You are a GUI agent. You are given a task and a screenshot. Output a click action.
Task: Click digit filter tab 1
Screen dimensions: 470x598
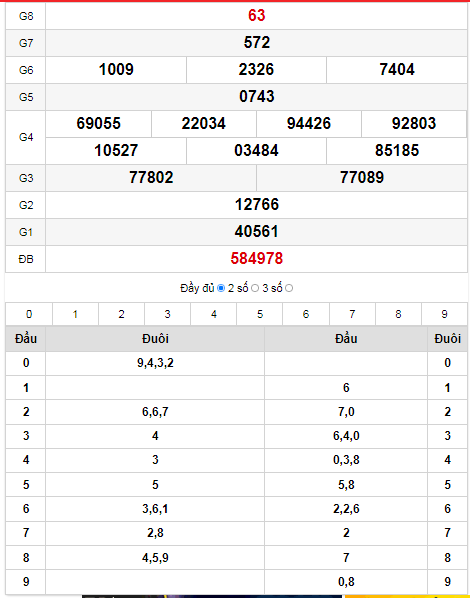(75, 314)
